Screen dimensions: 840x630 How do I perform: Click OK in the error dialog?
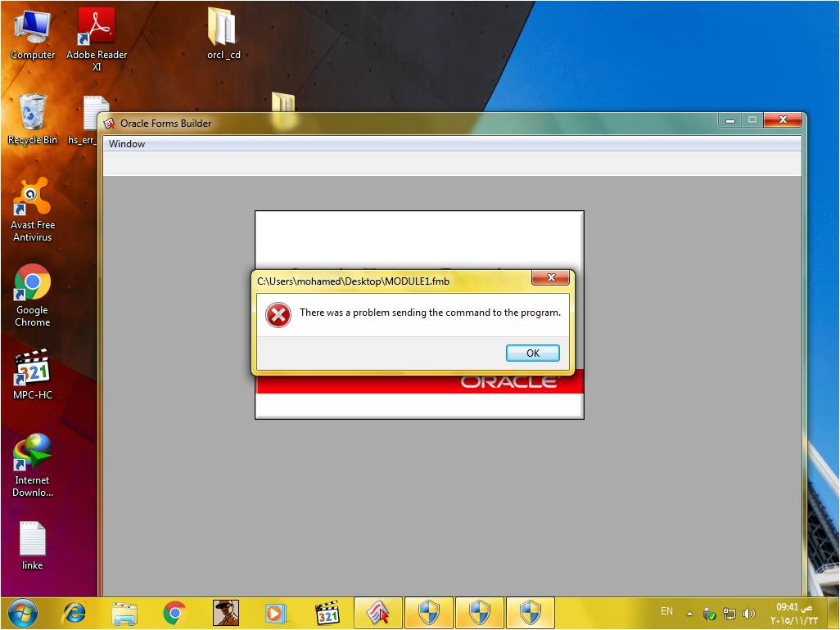tap(533, 353)
